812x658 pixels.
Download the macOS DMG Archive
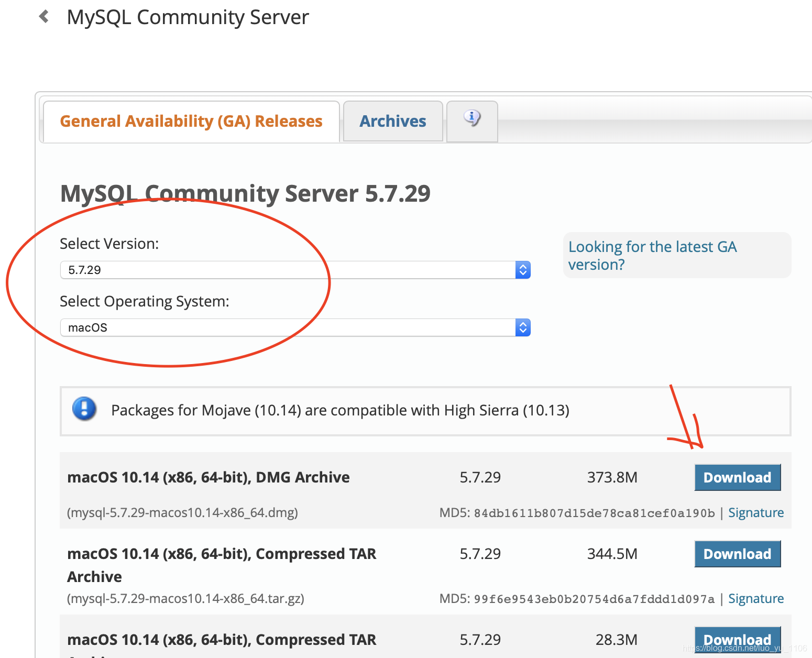(737, 477)
